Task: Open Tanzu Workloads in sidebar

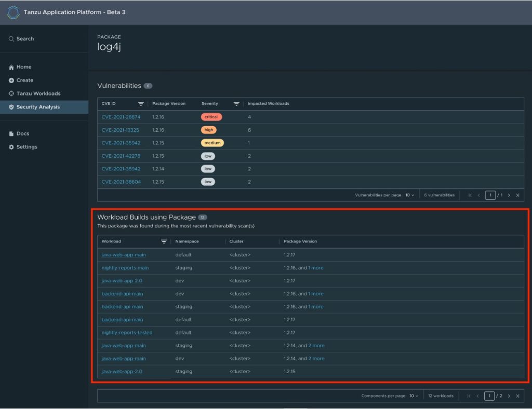Action: (x=38, y=93)
